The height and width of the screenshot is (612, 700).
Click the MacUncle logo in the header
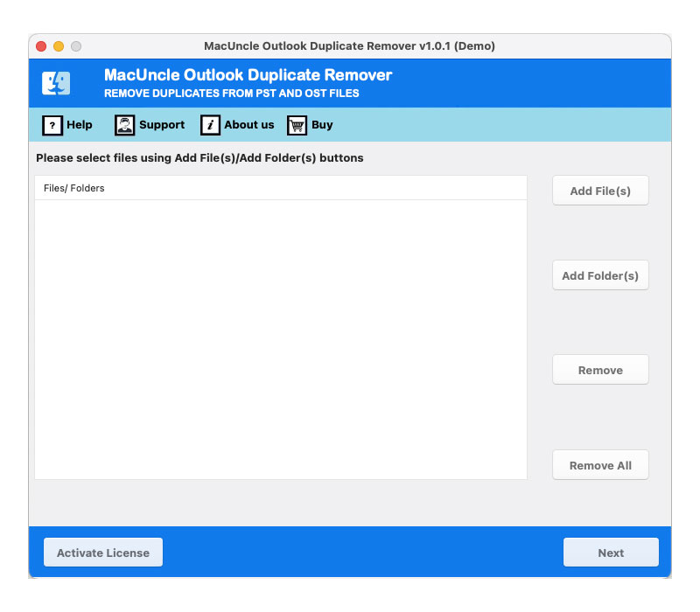pos(57,83)
